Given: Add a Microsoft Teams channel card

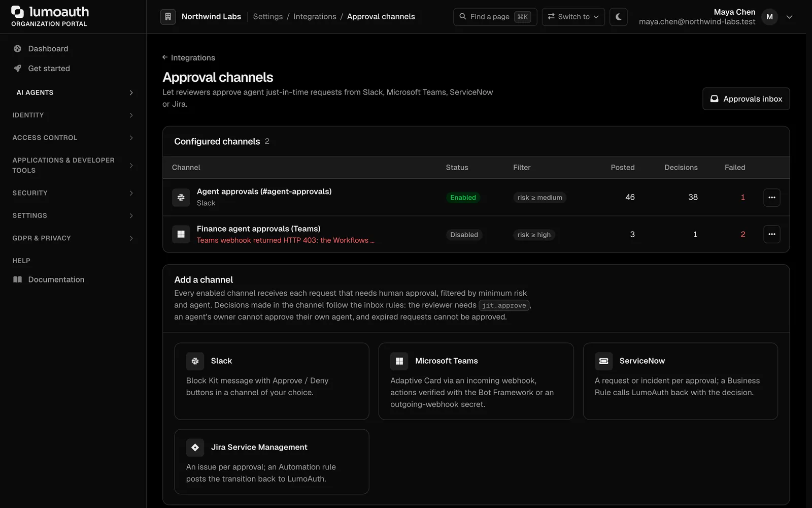Looking at the screenshot, I should pos(476,381).
